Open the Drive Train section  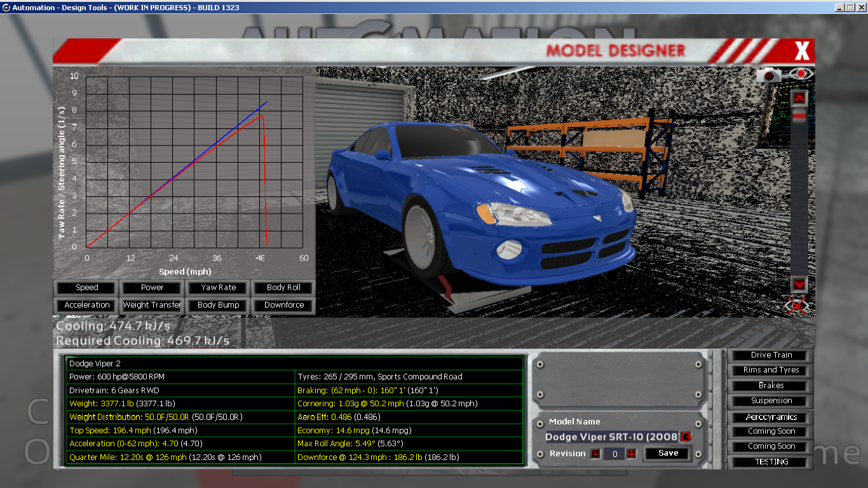pos(771,355)
